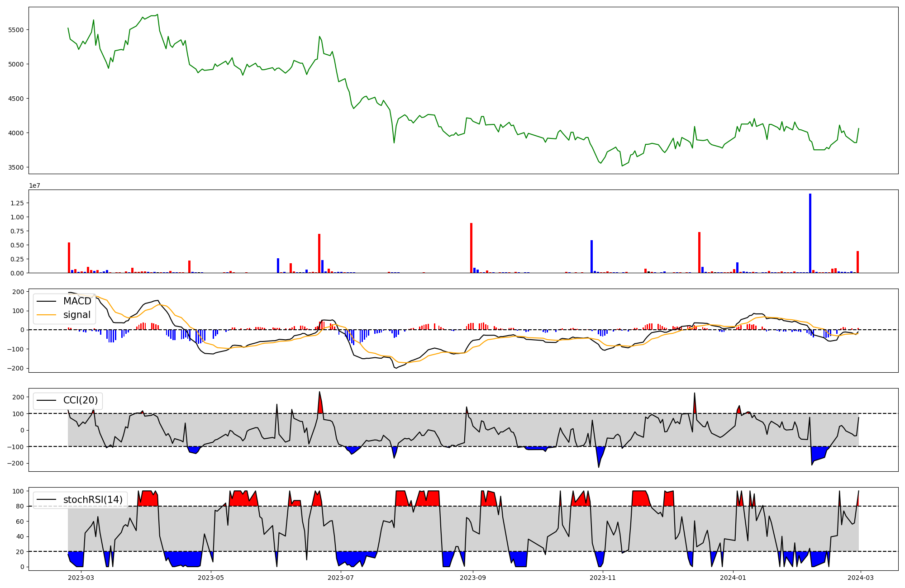The height and width of the screenshot is (588, 905).
Task: Click the 5500 price axis tick label
Action: pyautogui.click(x=15, y=30)
